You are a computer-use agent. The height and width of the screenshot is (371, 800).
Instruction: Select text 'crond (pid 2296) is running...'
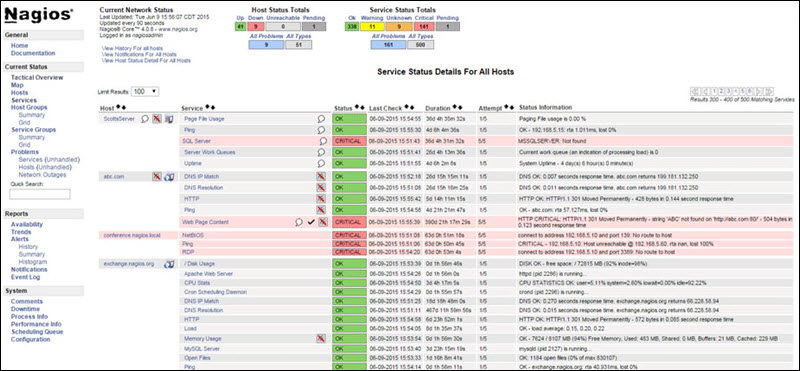pyautogui.click(x=553, y=292)
